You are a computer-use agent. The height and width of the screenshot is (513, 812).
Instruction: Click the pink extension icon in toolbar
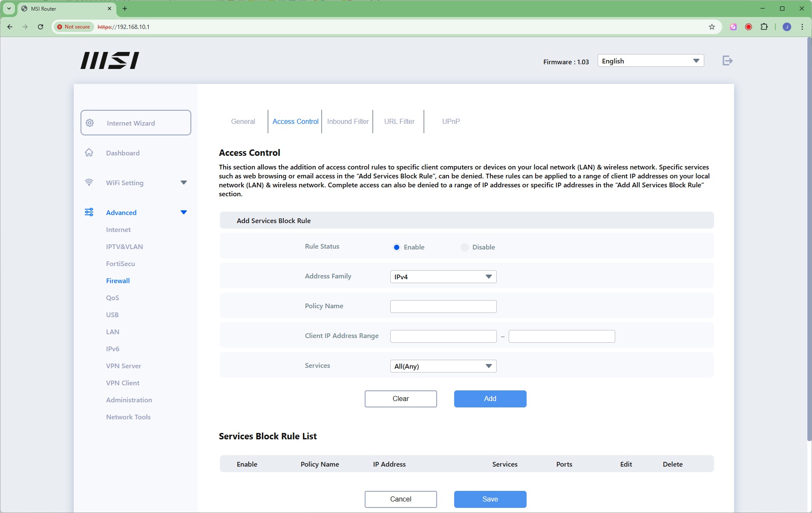pyautogui.click(x=733, y=27)
